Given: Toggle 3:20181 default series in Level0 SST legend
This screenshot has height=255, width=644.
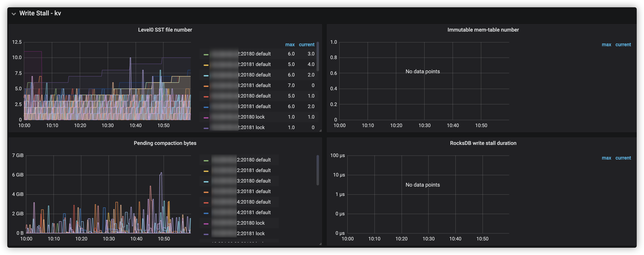Looking at the screenshot, I should [254, 85].
